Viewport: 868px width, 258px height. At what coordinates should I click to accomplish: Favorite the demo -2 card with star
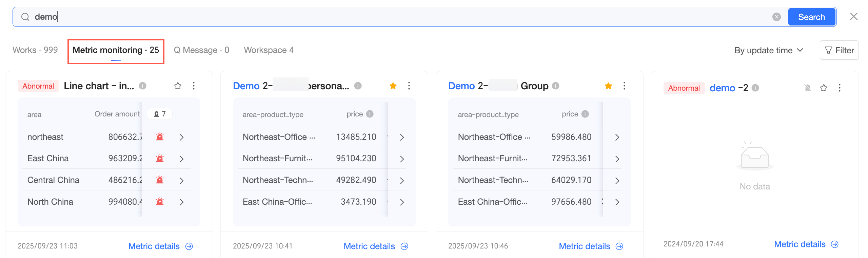tap(824, 88)
